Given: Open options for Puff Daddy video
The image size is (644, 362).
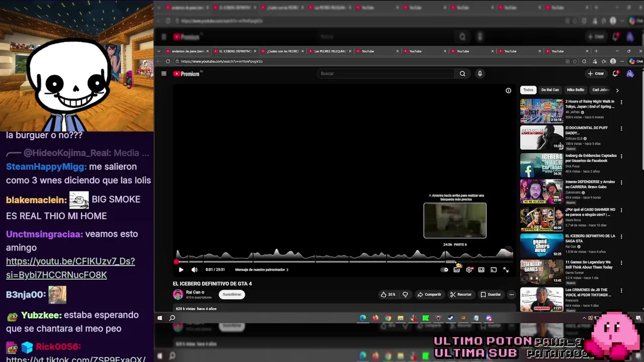Looking at the screenshot, I should [x=621, y=129].
